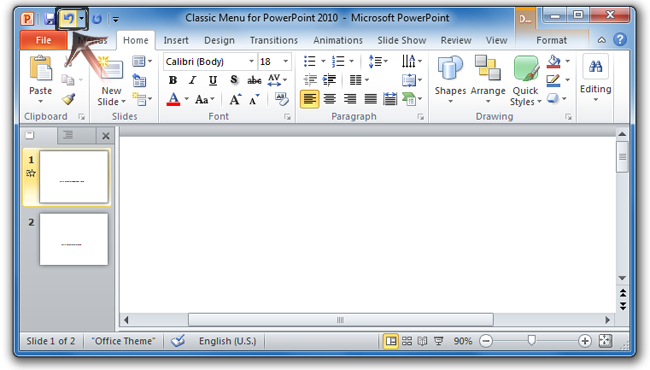This screenshot has height=370, width=650.
Task: Switch to the Slide Show tab
Action: pos(402,40)
